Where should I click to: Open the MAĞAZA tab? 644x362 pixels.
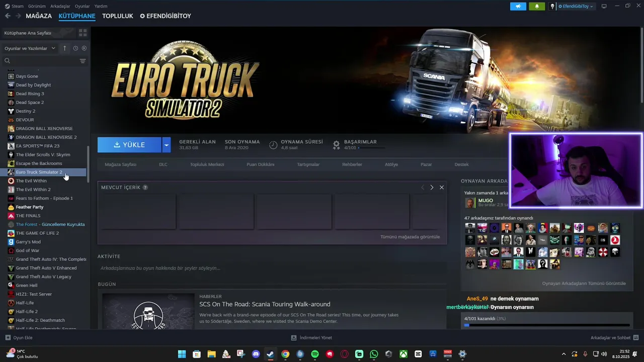click(x=39, y=16)
